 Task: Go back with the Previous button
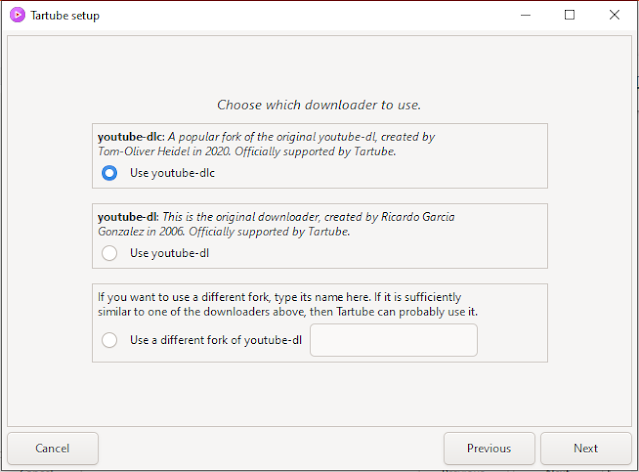489,448
